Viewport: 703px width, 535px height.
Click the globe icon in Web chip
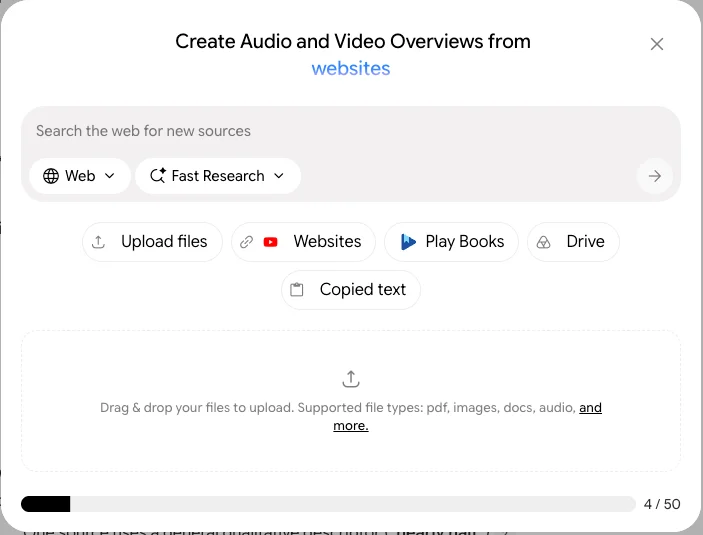51,176
